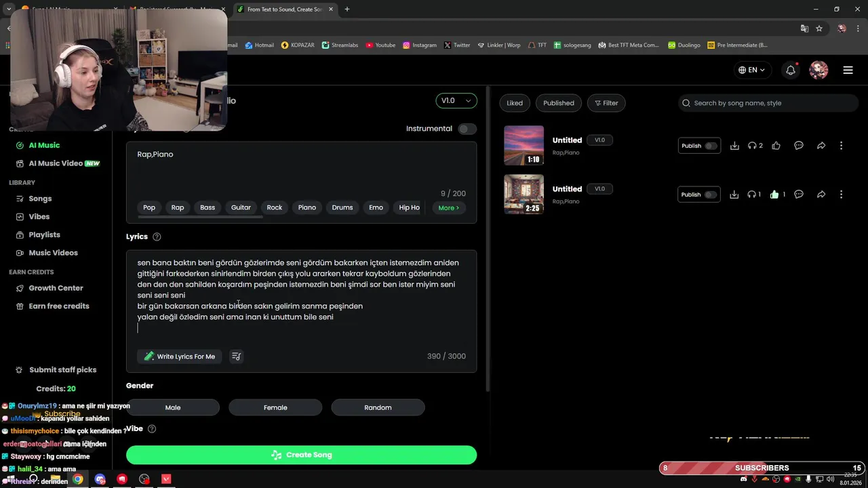
Task: Open the notifications bell icon
Action: tap(791, 70)
